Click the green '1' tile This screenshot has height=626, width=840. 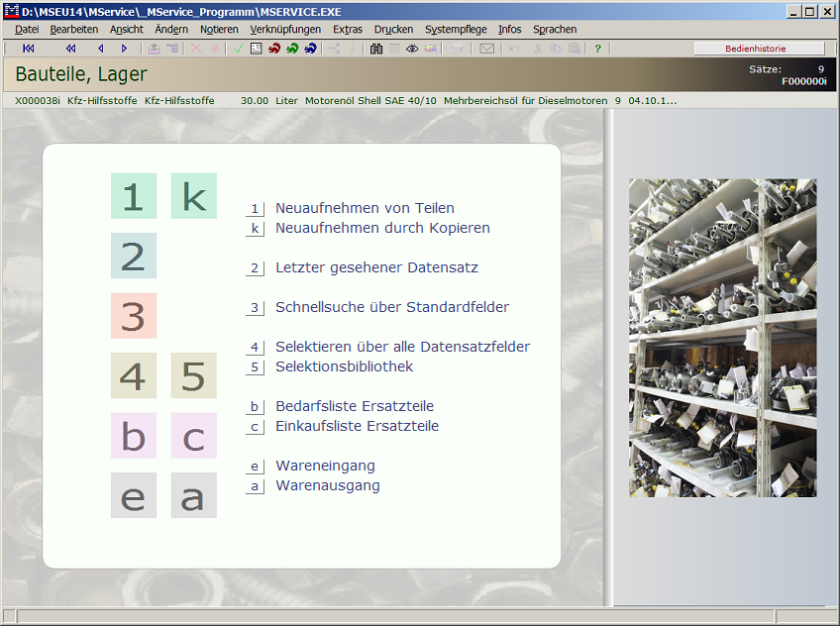[x=133, y=196]
